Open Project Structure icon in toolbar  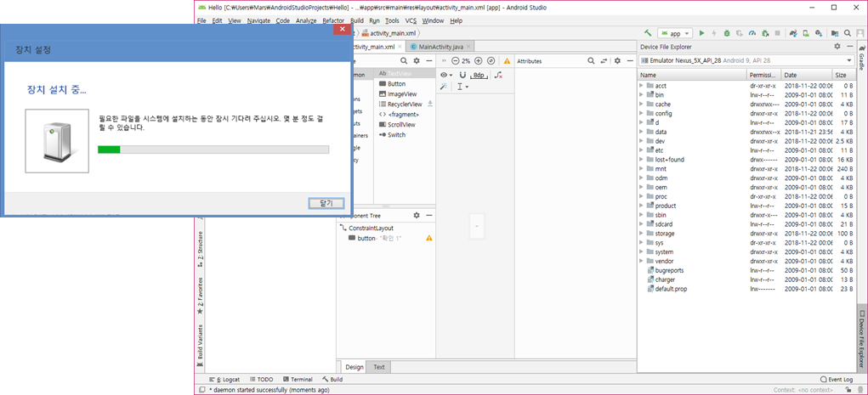[x=835, y=33]
